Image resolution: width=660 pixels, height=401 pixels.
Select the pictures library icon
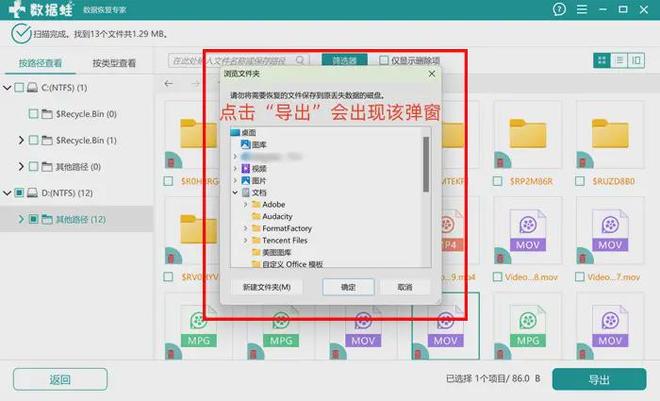246,181
